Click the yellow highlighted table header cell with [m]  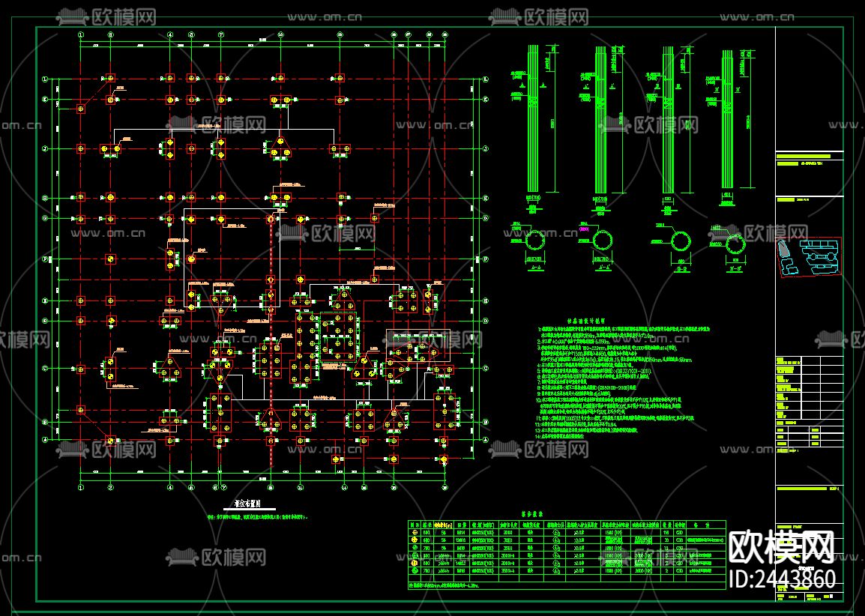coord(444,525)
